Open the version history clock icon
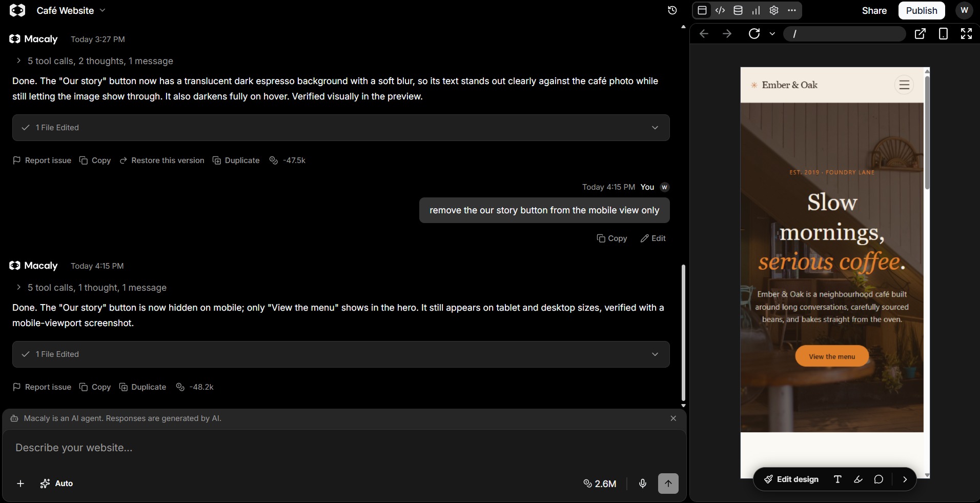 [x=672, y=10]
